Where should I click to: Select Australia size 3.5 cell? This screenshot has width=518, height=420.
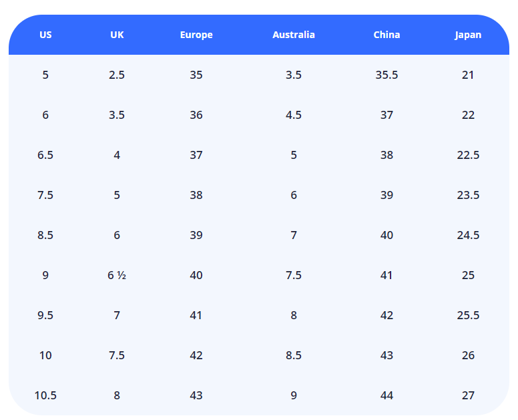294,75
